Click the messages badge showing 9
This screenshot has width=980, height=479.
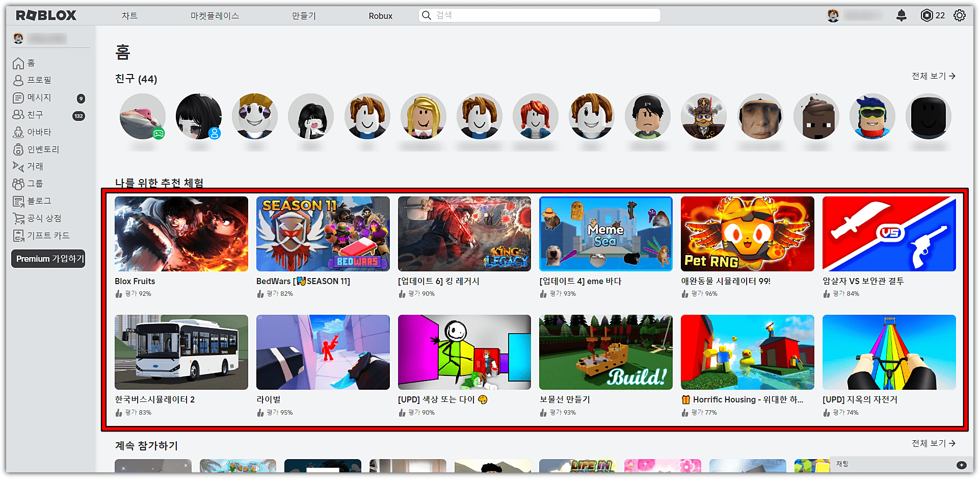[81, 98]
